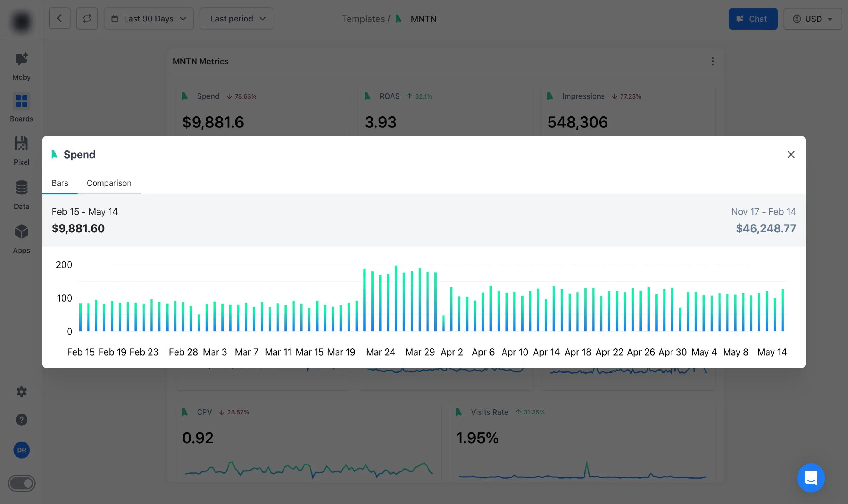This screenshot has height=504, width=848.
Task: Open the help question mark icon
Action: click(x=22, y=420)
